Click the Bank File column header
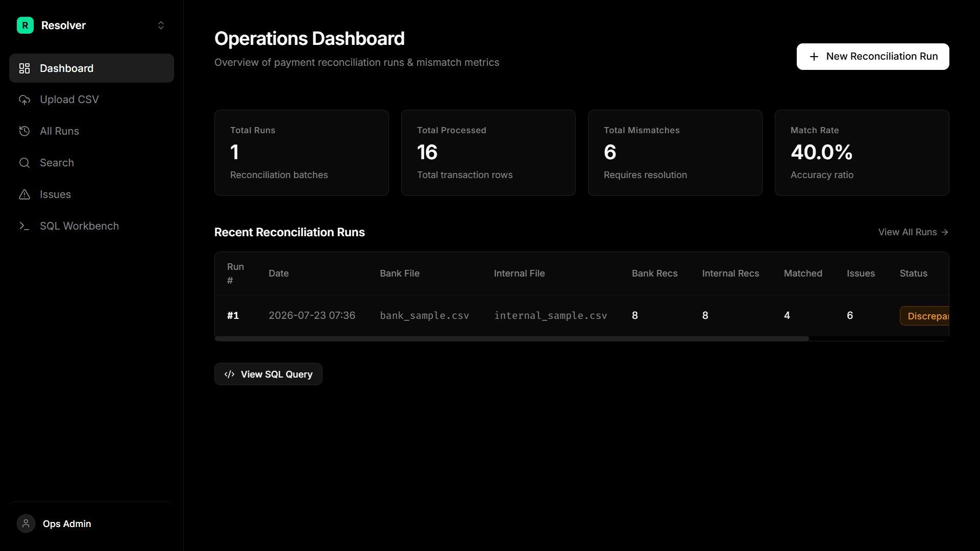Screen dimensions: 980x551 (400, 273)
